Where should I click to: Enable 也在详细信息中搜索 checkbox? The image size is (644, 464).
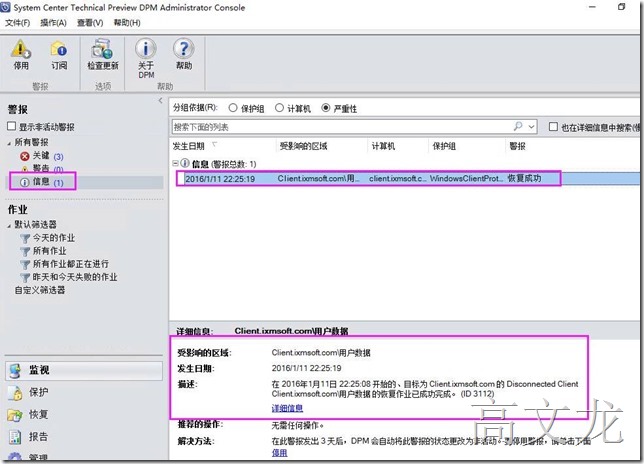553,126
